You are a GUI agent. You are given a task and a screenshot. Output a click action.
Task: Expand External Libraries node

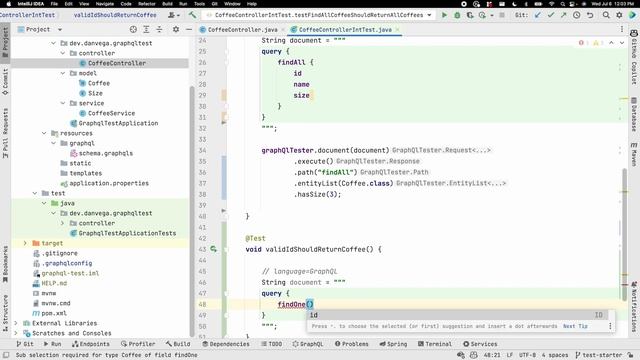pos(16,323)
